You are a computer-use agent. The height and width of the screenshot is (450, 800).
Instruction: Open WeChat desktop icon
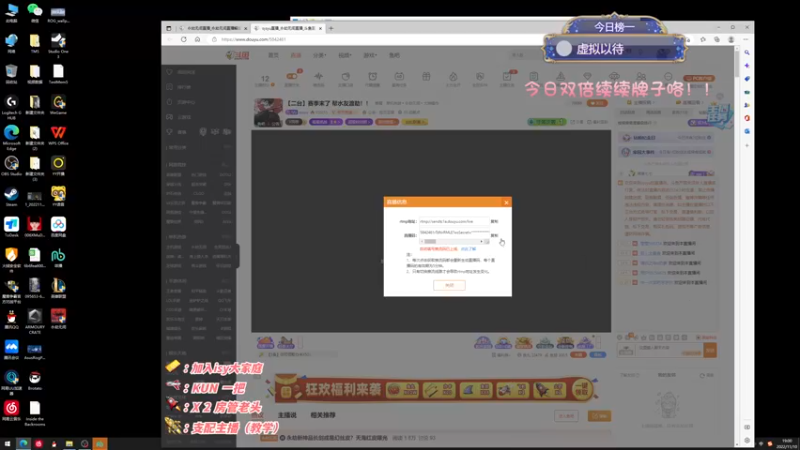[35, 13]
